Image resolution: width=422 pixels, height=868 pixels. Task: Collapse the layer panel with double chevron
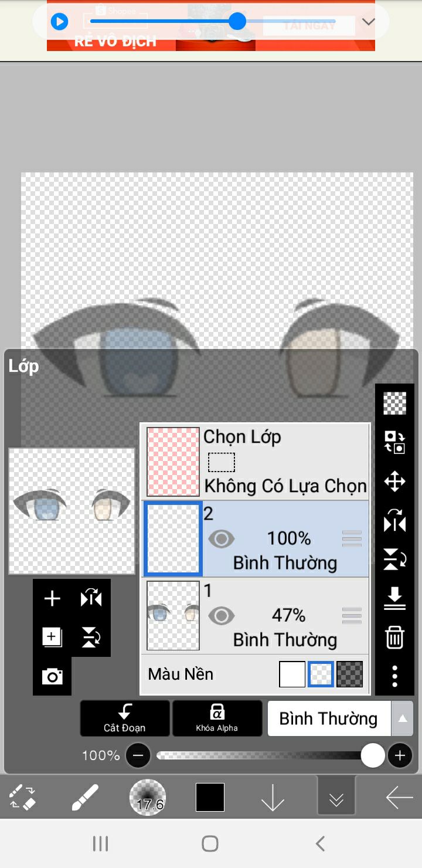click(336, 798)
